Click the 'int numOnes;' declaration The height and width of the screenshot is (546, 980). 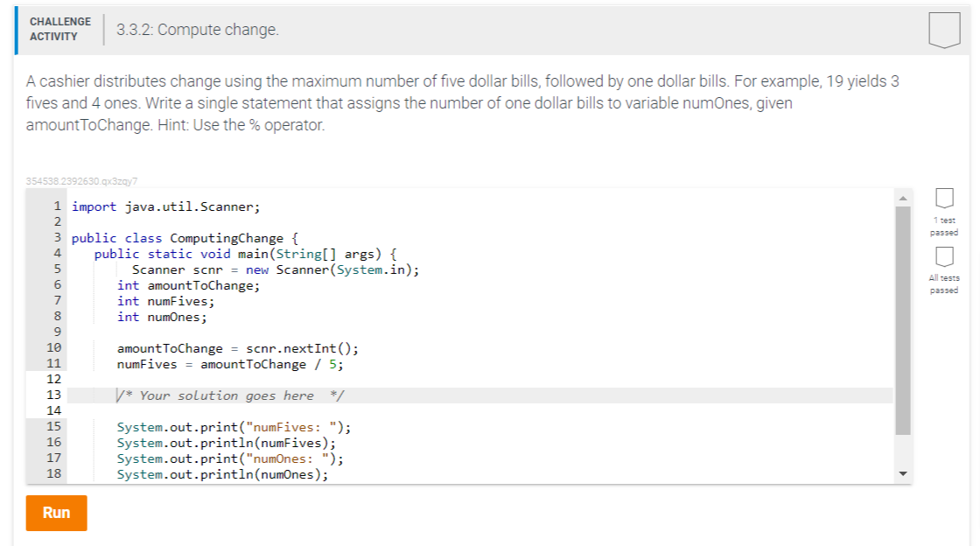pyautogui.click(x=162, y=317)
